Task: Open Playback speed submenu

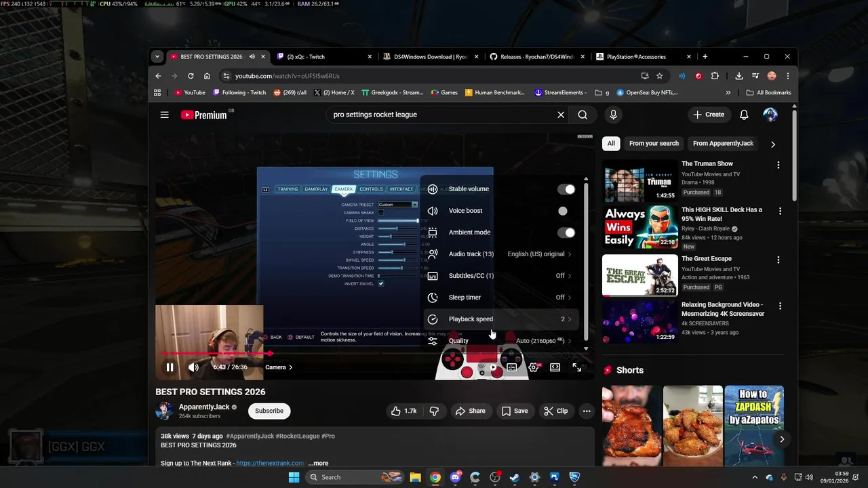Action: (500, 319)
